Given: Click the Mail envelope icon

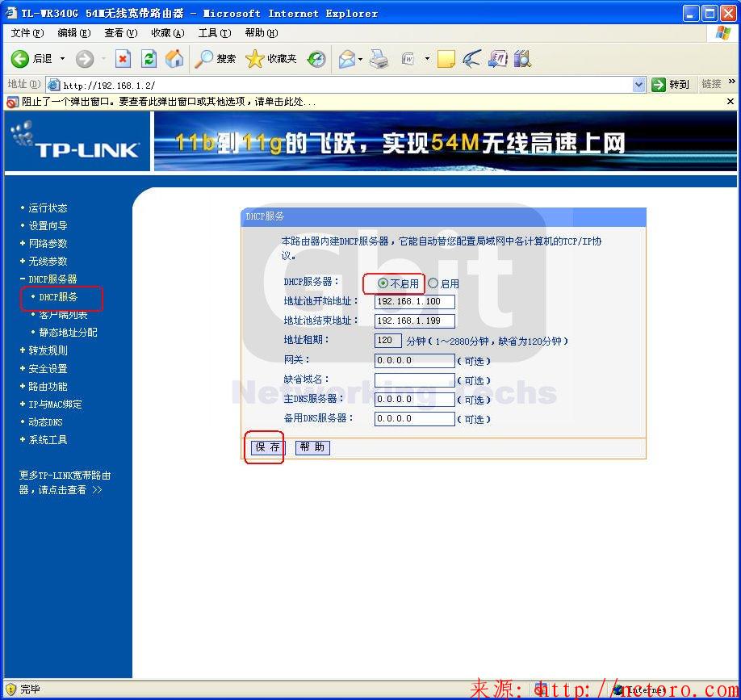Looking at the screenshot, I should coord(346,59).
